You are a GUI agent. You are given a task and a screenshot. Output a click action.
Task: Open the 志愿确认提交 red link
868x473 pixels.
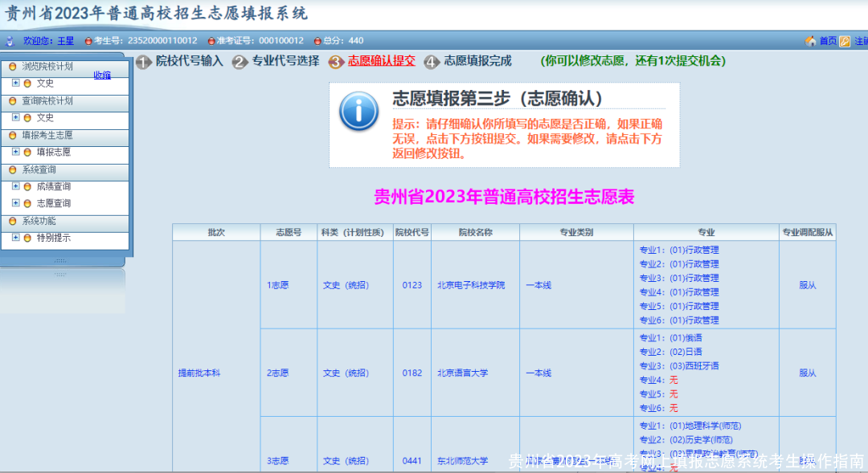click(381, 62)
